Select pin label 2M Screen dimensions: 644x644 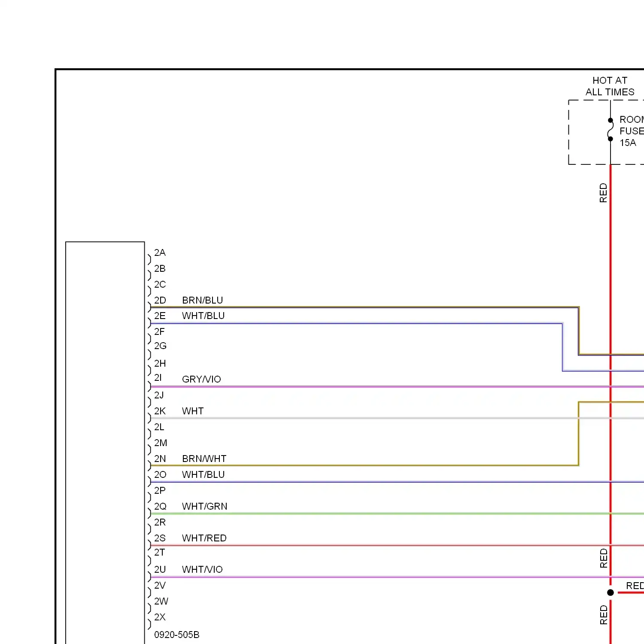(x=161, y=443)
